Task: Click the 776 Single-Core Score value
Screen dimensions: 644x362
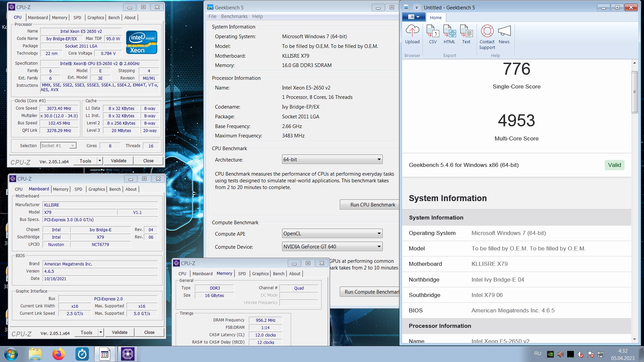Action: coord(517,69)
